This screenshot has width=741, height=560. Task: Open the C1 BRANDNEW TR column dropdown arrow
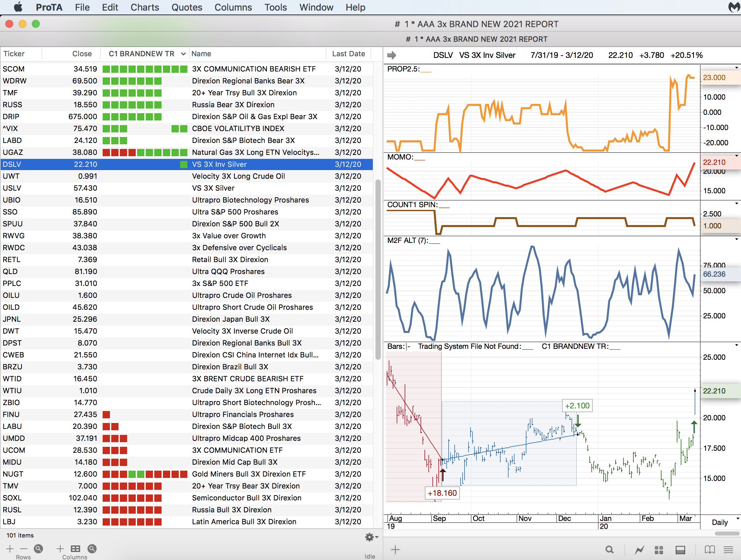(x=183, y=54)
